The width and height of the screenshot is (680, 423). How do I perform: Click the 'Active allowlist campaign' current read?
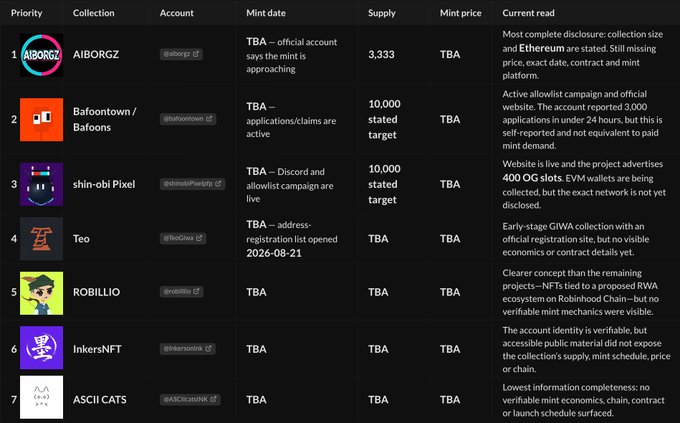coord(582,120)
